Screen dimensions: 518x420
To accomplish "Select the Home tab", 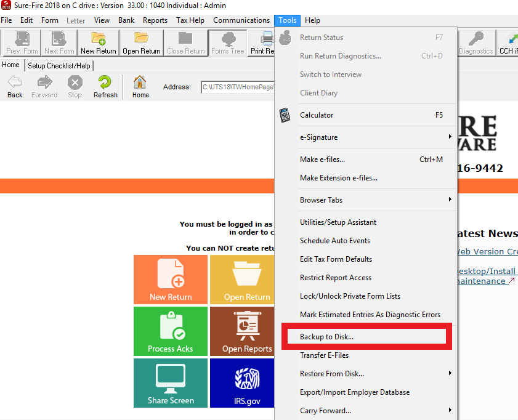I will click(x=11, y=65).
